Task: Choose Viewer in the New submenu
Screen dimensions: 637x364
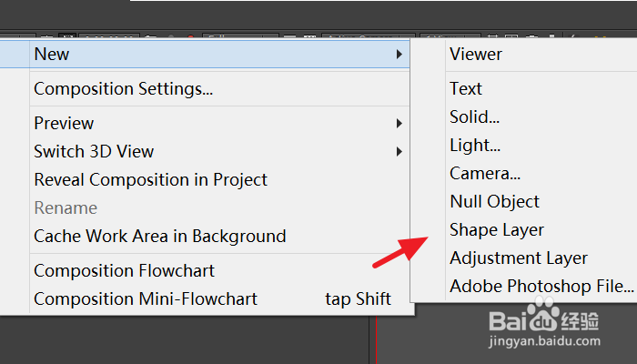Action: click(x=475, y=54)
